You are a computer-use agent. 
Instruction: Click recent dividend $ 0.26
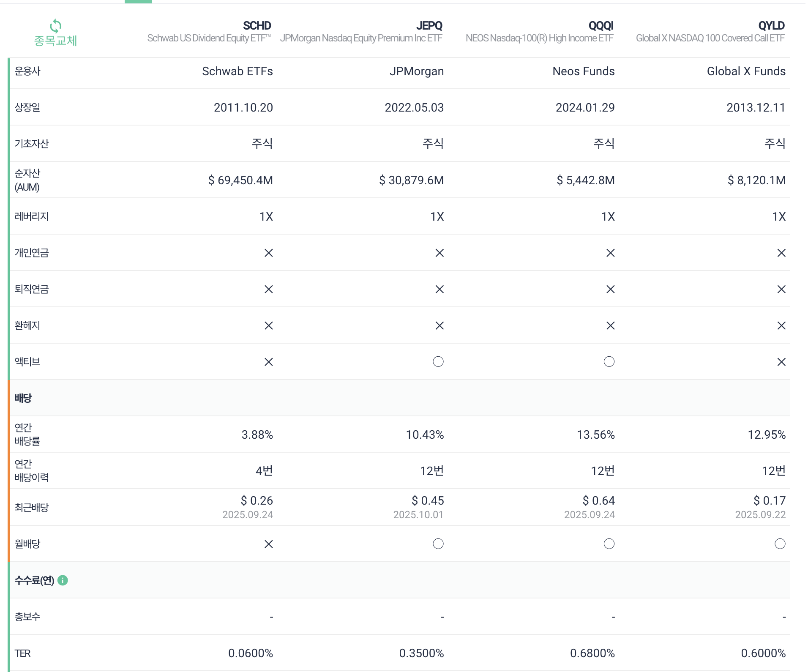(257, 500)
